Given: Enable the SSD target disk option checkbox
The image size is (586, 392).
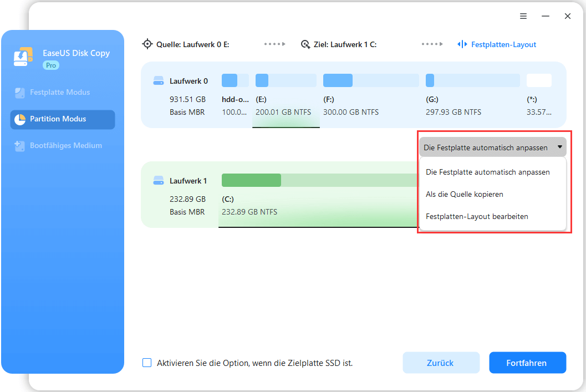Looking at the screenshot, I should point(147,363).
